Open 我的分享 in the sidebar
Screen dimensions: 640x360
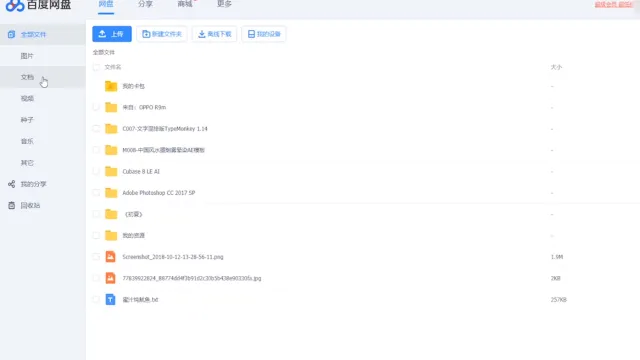(x=33, y=184)
